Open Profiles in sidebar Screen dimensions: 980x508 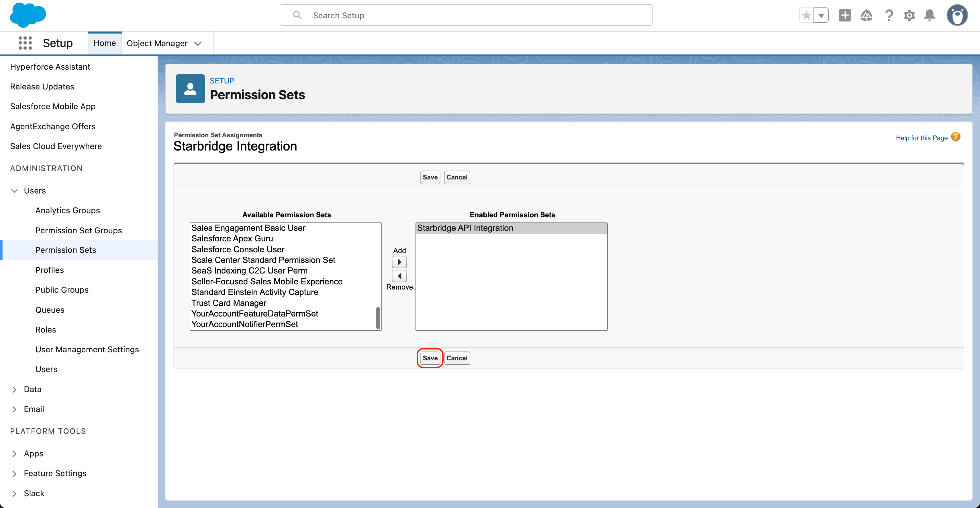click(50, 270)
